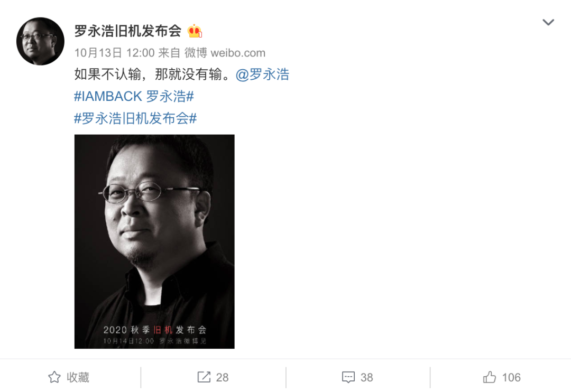Open the #IAMBACK 罗永浩# hashtag topic

(134, 97)
